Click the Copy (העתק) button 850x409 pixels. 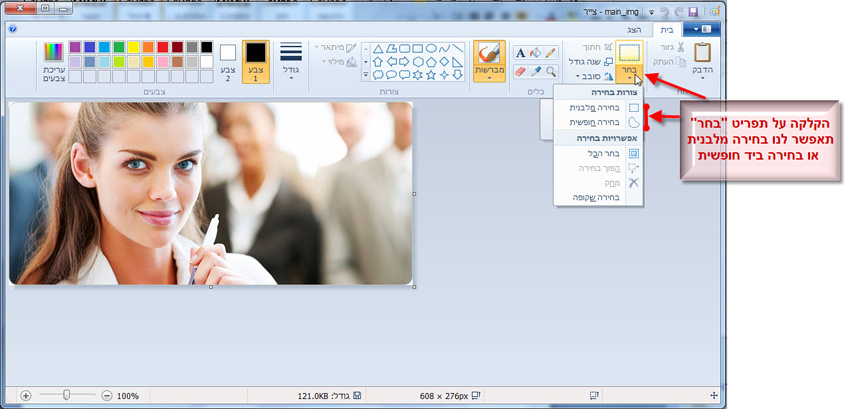670,62
